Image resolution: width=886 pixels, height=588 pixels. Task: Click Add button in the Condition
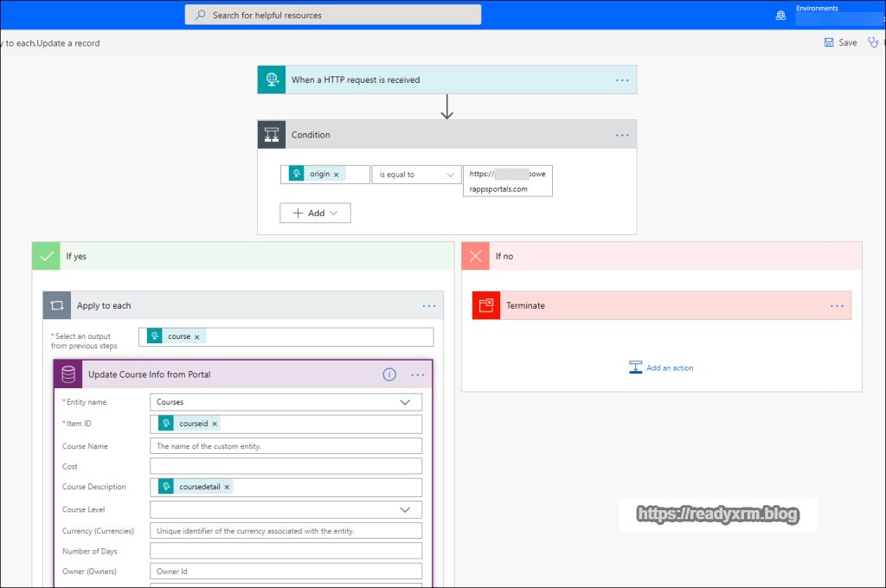click(x=315, y=213)
